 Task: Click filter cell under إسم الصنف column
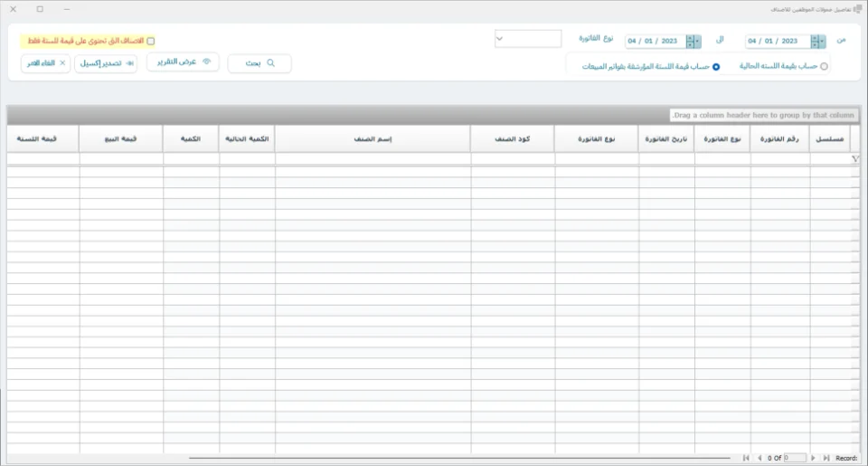(x=373, y=159)
